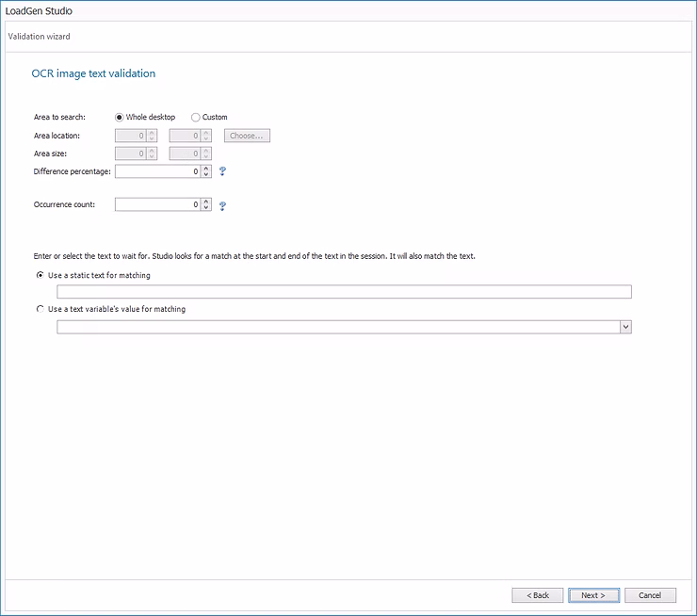Decrease the Occurrence count value
This screenshot has width=697, height=616.
pos(206,207)
